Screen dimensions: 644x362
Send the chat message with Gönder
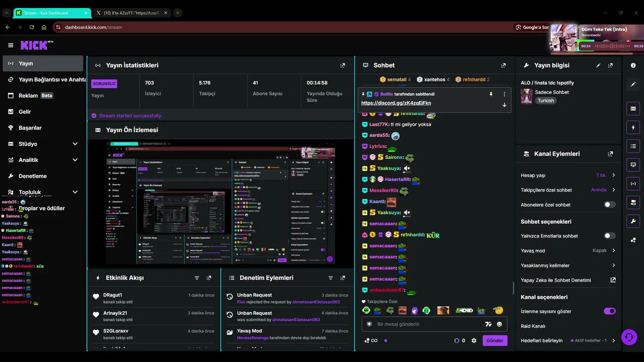tap(495, 340)
